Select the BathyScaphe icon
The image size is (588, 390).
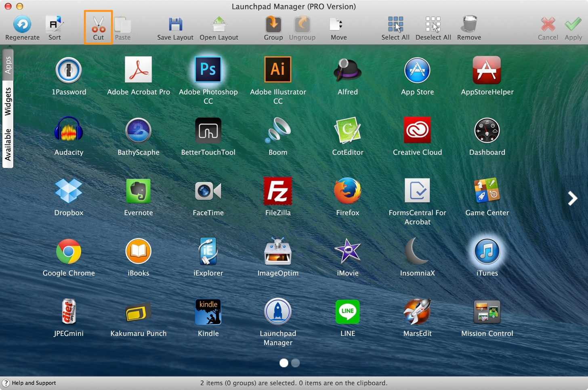pyautogui.click(x=139, y=130)
